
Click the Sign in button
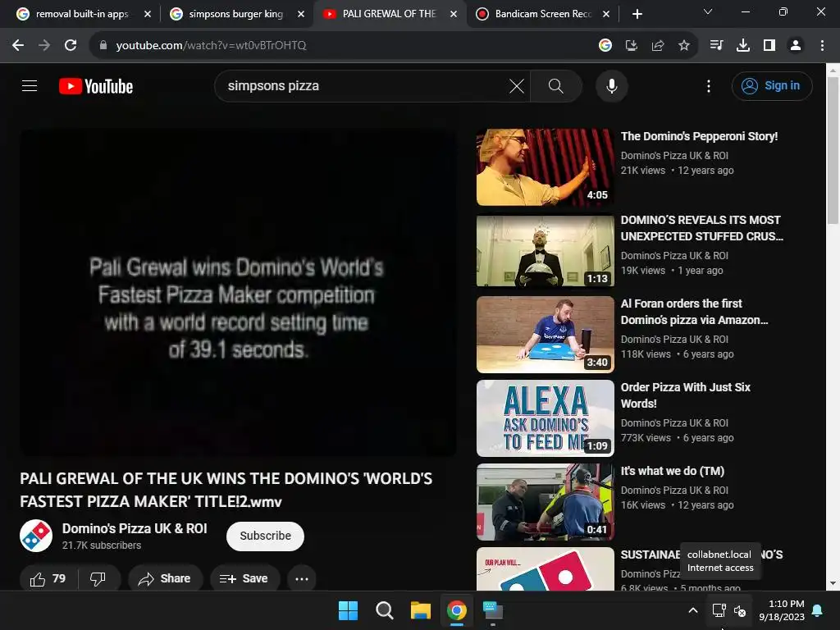coord(772,85)
